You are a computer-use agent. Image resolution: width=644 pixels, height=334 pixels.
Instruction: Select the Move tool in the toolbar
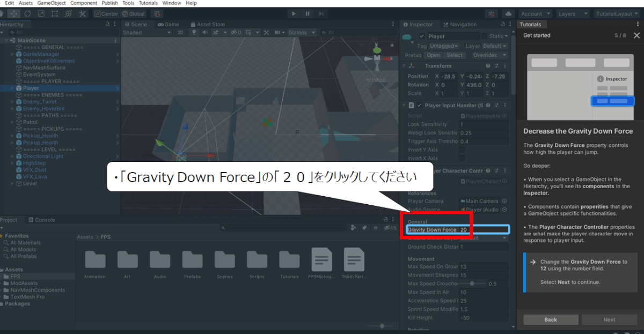coord(13,13)
